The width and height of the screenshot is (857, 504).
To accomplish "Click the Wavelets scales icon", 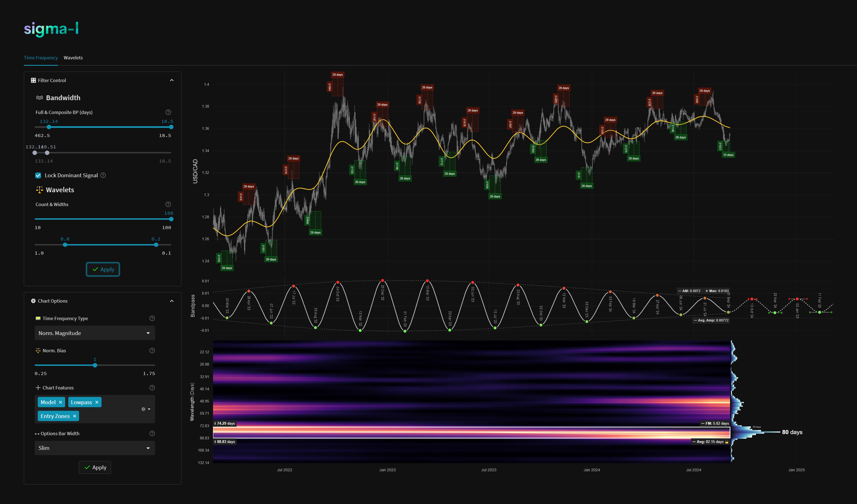I will coord(39,190).
